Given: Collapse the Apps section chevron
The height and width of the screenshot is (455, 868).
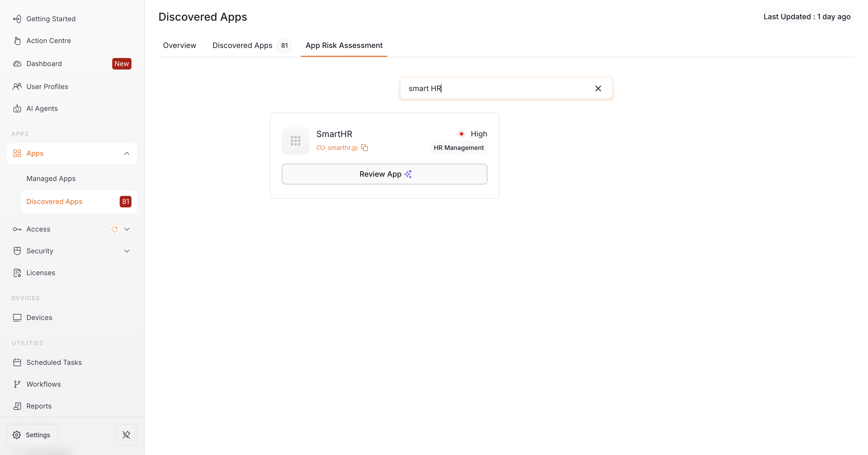Looking at the screenshot, I should [x=127, y=153].
